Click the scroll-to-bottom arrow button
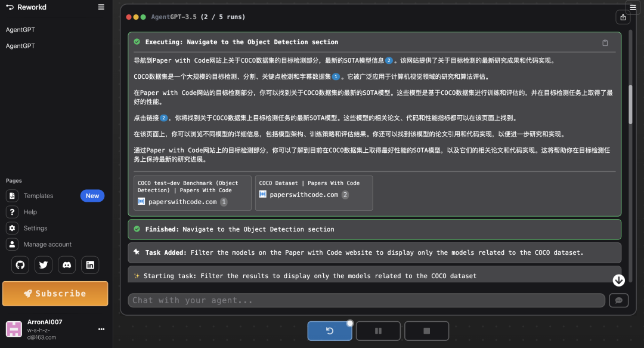 click(x=618, y=281)
